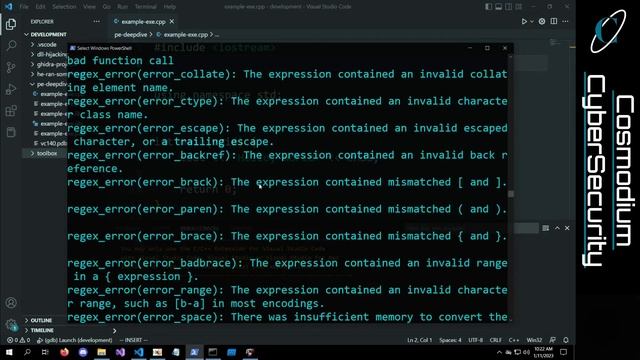Open the Search view in the activity bar
Image resolution: width=640 pixels, height=360 pixels.
(x=11, y=45)
